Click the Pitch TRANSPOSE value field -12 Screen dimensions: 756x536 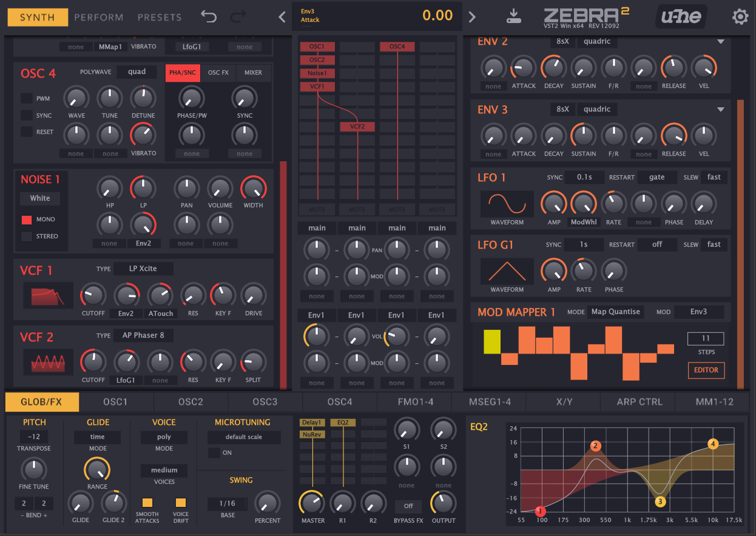(x=34, y=437)
